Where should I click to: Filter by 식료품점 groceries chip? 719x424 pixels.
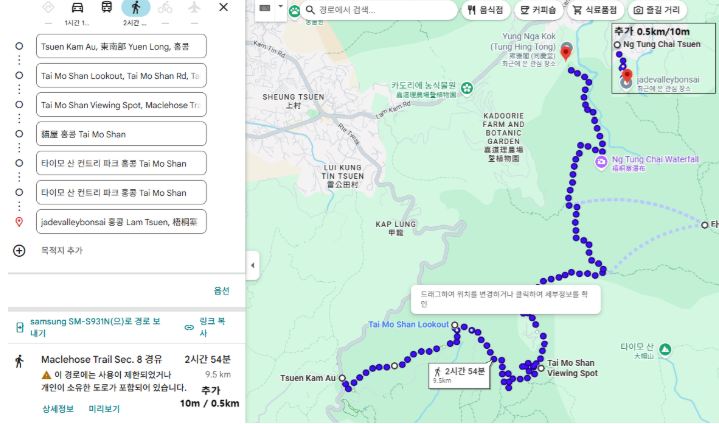pos(595,10)
